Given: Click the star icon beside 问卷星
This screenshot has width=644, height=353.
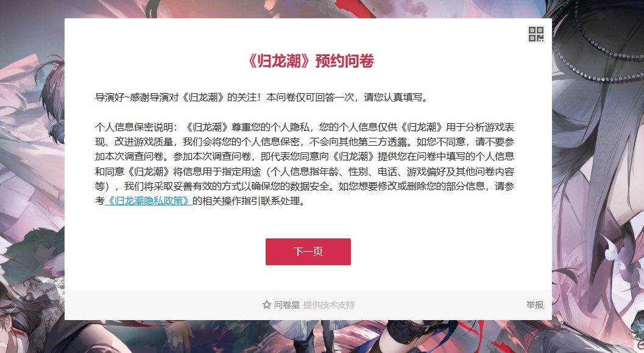Looking at the screenshot, I should [x=266, y=305].
